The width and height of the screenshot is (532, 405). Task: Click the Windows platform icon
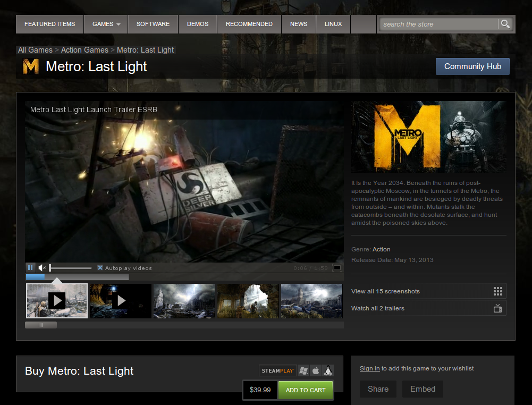pyautogui.click(x=303, y=370)
